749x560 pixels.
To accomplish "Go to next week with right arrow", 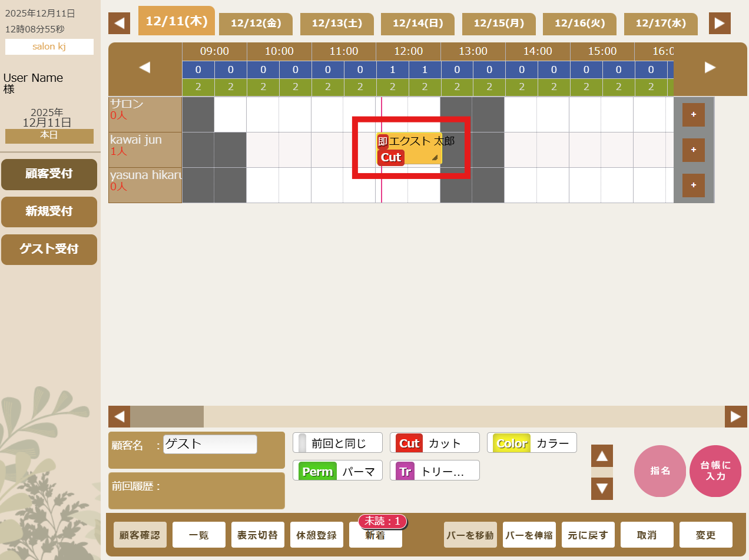I will (720, 24).
